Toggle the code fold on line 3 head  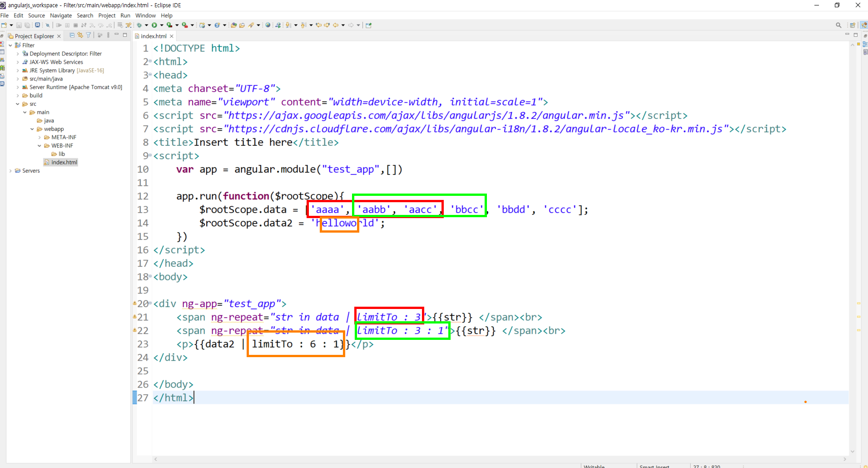[x=150, y=75]
